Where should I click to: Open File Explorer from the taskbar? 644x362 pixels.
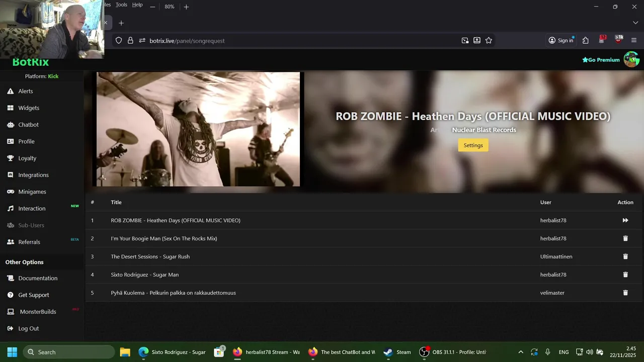[x=125, y=352]
